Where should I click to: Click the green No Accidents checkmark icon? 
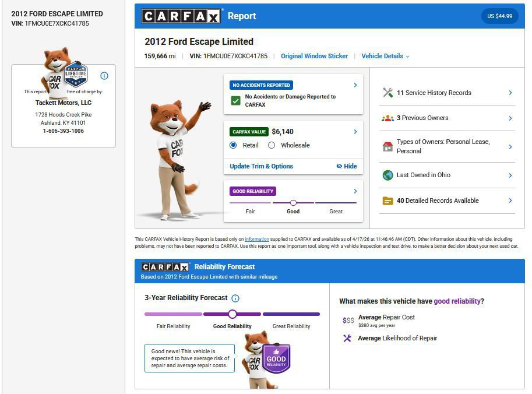click(235, 101)
